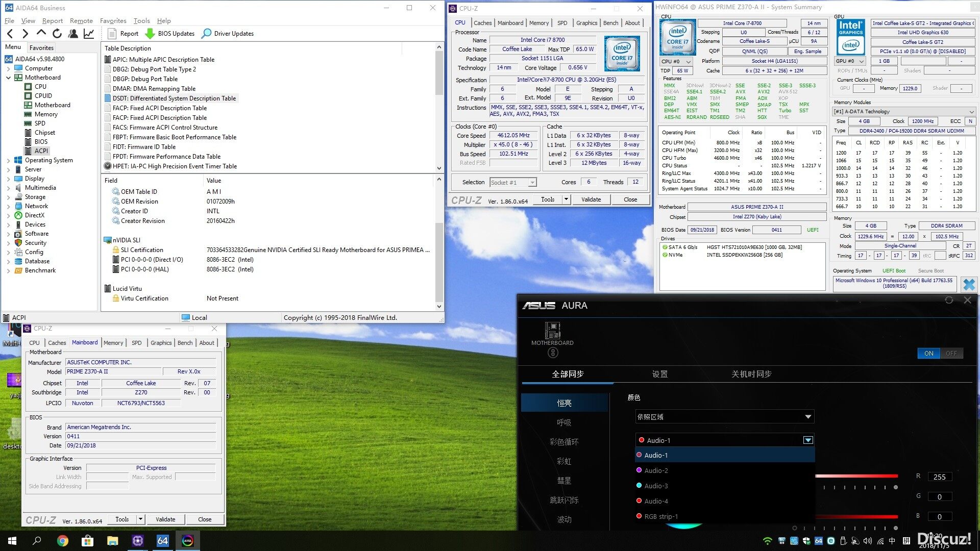
Task: Switch to AIDA64 Favorites tab
Action: [41, 48]
